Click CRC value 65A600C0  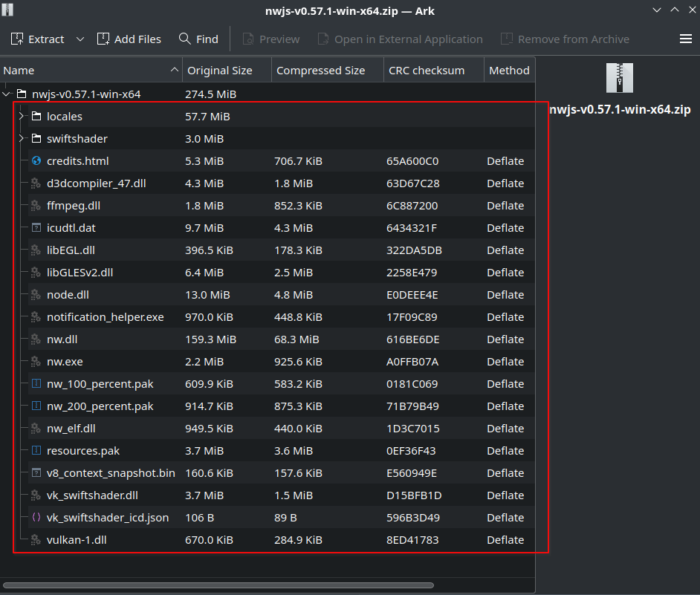[x=412, y=161]
